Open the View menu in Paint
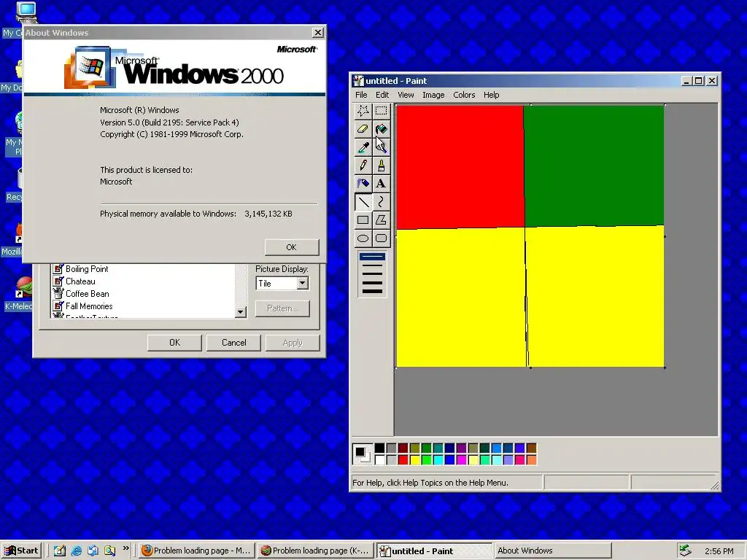Image resolution: width=747 pixels, height=560 pixels. click(406, 95)
